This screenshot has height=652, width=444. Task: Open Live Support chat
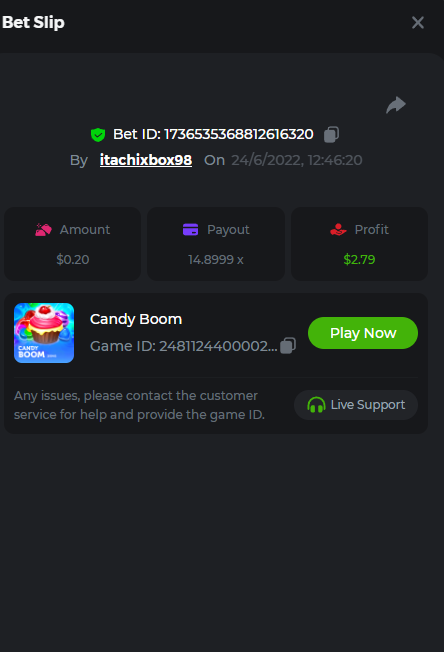356,405
